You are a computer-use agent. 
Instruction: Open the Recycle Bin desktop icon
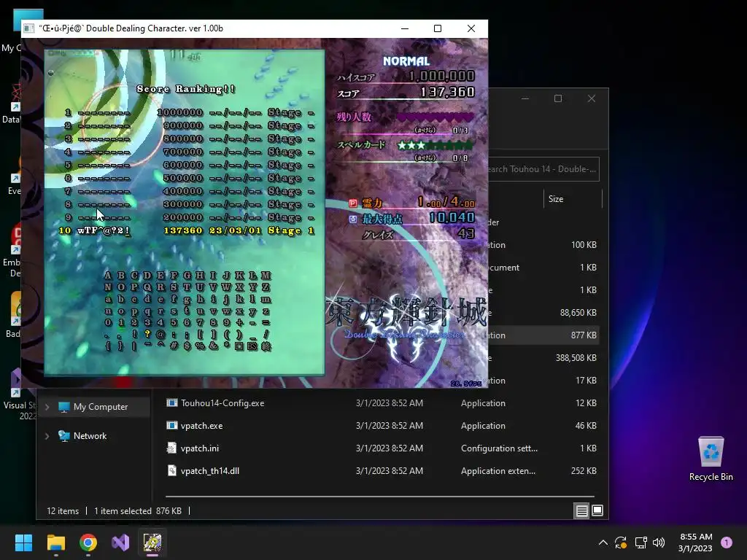711,458
